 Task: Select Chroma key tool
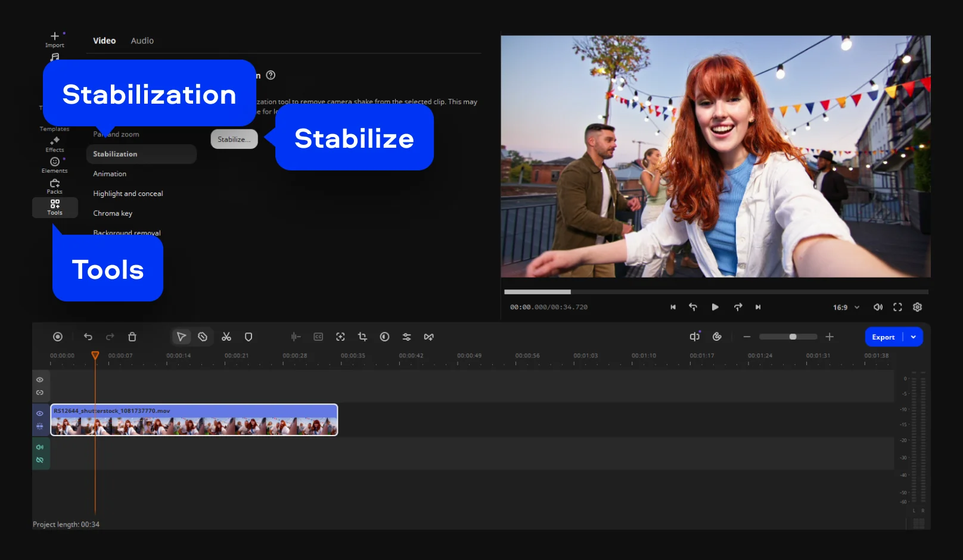tap(113, 213)
